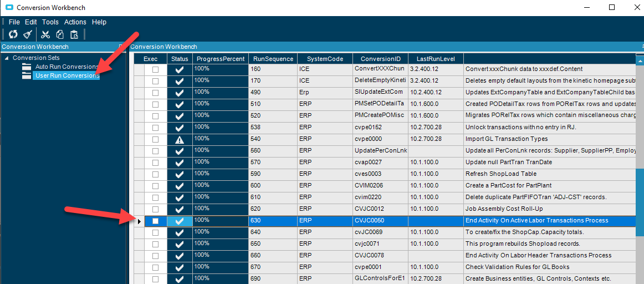
Task: Sort by the ConversionID column header
Action: coord(380,59)
